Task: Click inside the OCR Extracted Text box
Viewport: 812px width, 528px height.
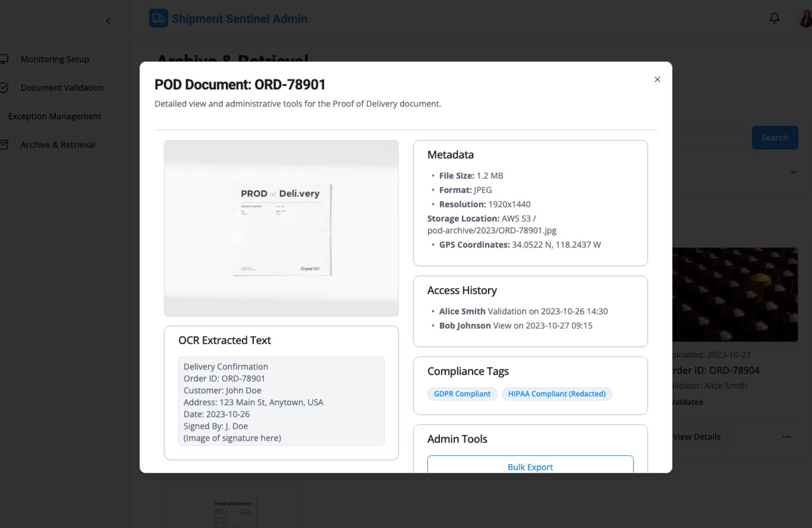Action: 281,401
